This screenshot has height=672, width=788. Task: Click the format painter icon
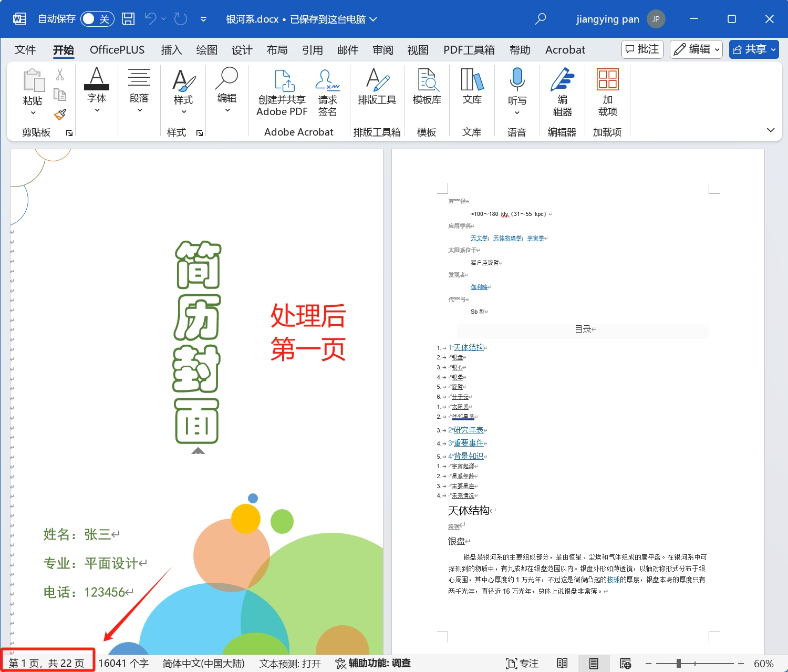60,115
